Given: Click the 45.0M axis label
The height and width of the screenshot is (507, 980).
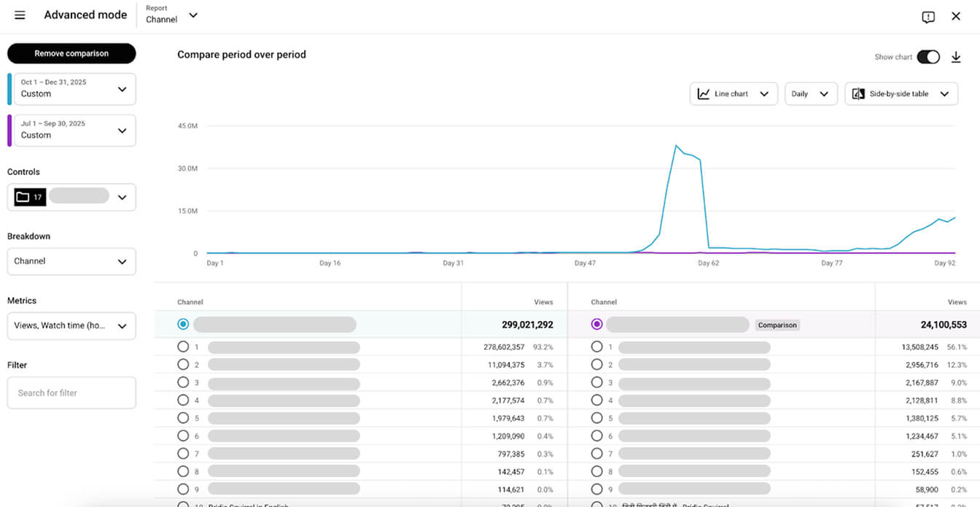Looking at the screenshot, I should 187,126.
